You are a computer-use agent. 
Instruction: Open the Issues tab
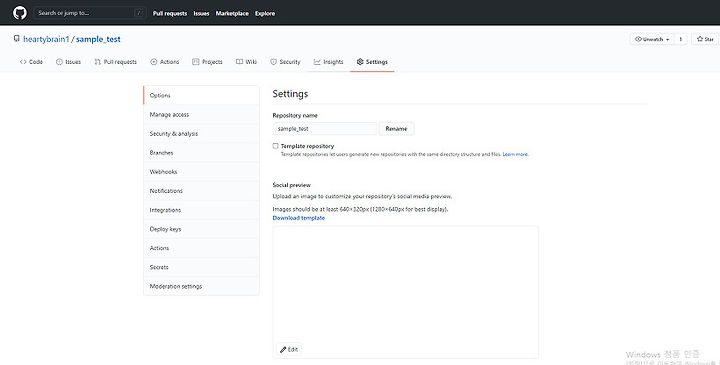tap(68, 62)
